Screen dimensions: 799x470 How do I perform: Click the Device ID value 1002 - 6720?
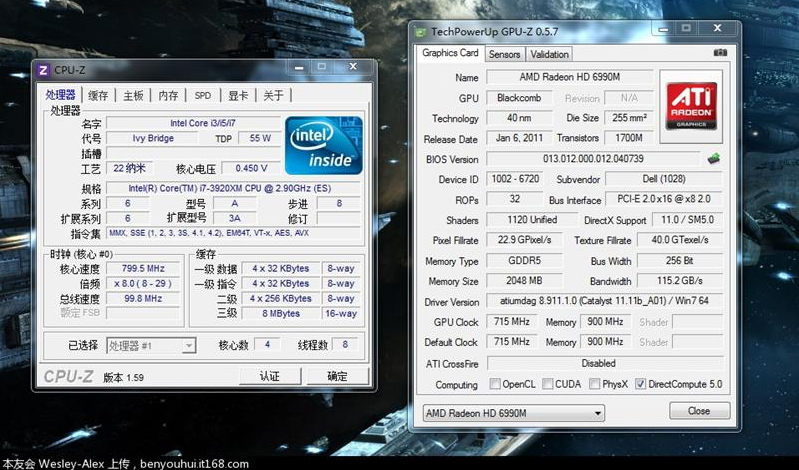click(x=515, y=179)
